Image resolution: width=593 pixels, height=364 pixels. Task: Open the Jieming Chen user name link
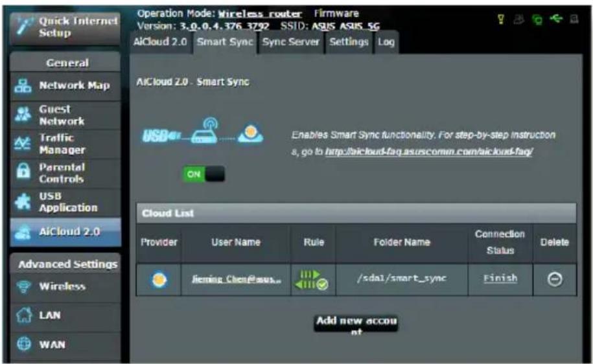[x=237, y=279]
